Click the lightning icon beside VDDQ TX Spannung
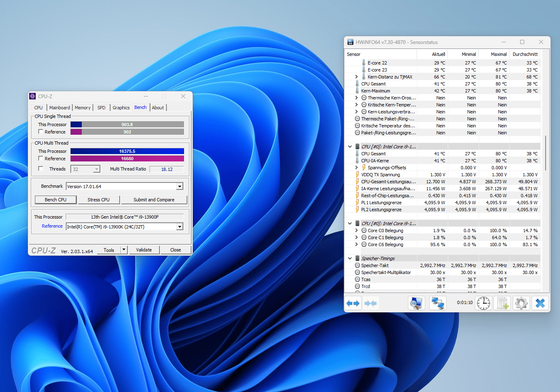Screen dimensions: 560x392 [x=357, y=175]
